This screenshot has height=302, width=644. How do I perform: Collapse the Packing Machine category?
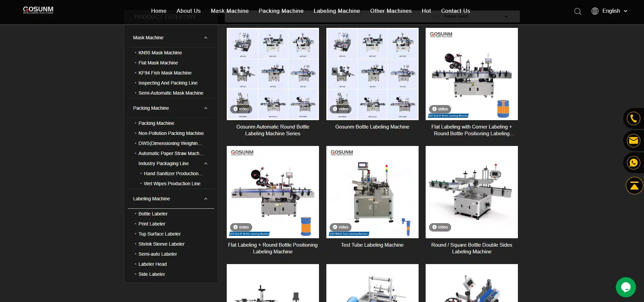pos(206,108)
